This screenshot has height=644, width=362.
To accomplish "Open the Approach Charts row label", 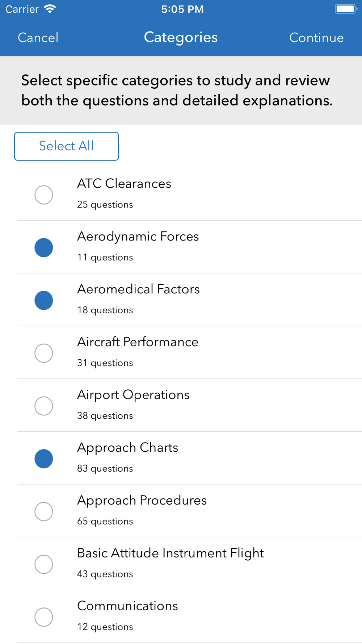I will [128, 448].
